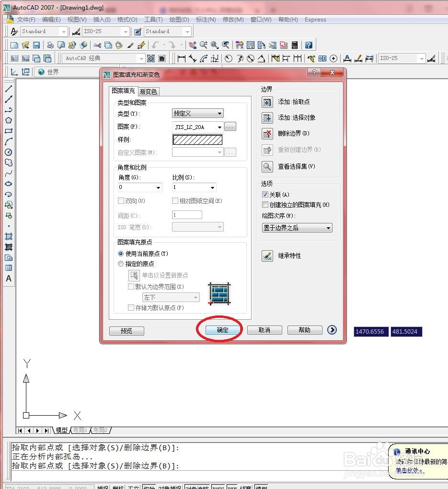The image size is (448, 489).
Task: Toggle the 关联(A) checkbox
Action: (x=265, y=195)
